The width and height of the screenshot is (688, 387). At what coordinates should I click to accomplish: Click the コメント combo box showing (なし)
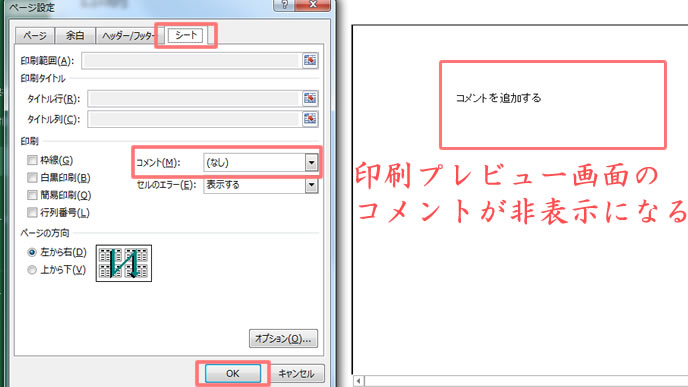[x=261, y=163]
